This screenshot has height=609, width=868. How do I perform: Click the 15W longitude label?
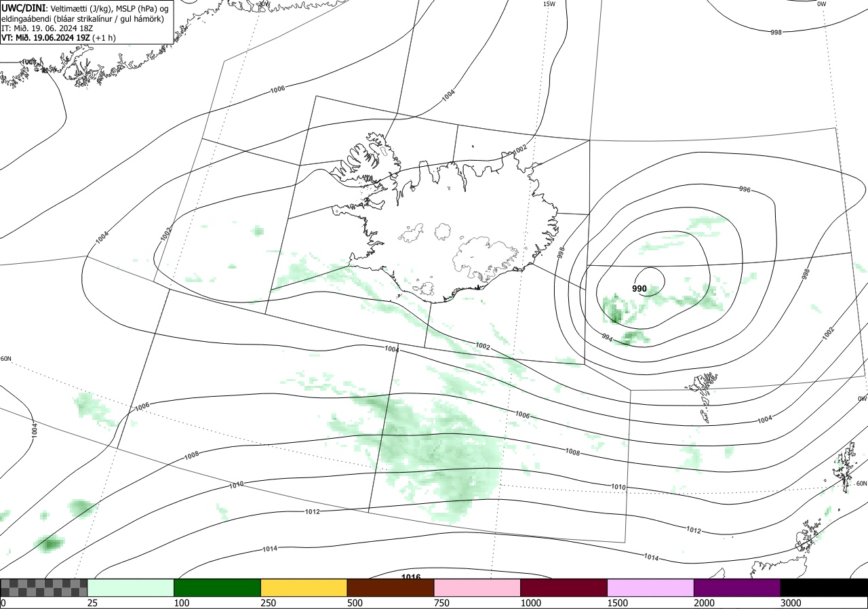[549, 4]
